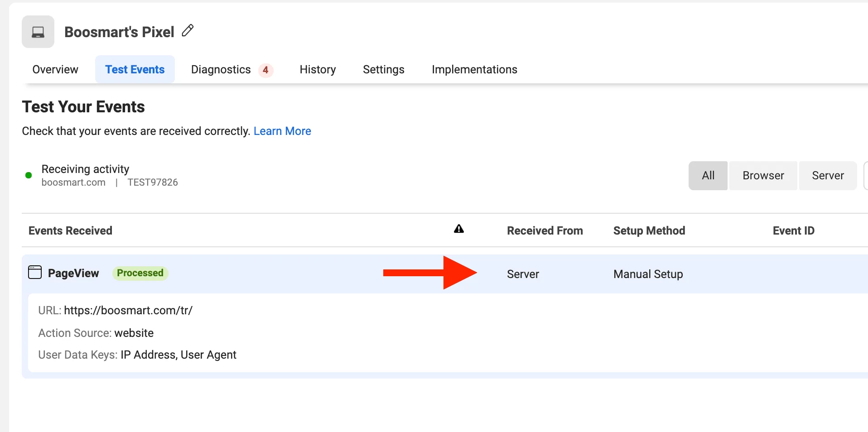This screenshot has height=432, width=868.
Task: Click the boosmart.com domain text
Action: 73,182
